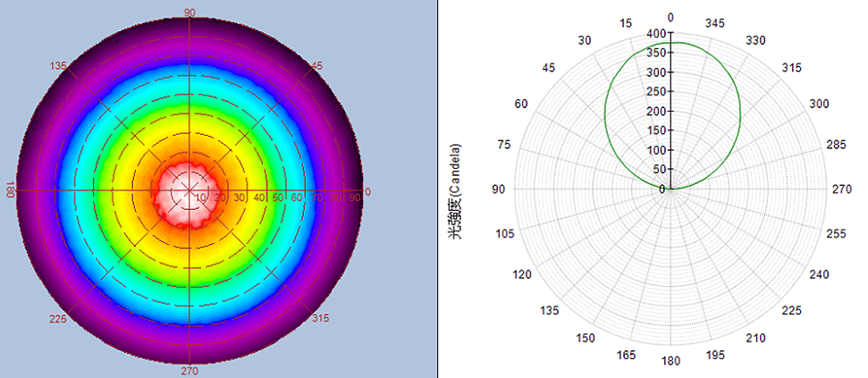Click the radial 50 tick label on the color map
868x378 pixels.
pos(279,197)
